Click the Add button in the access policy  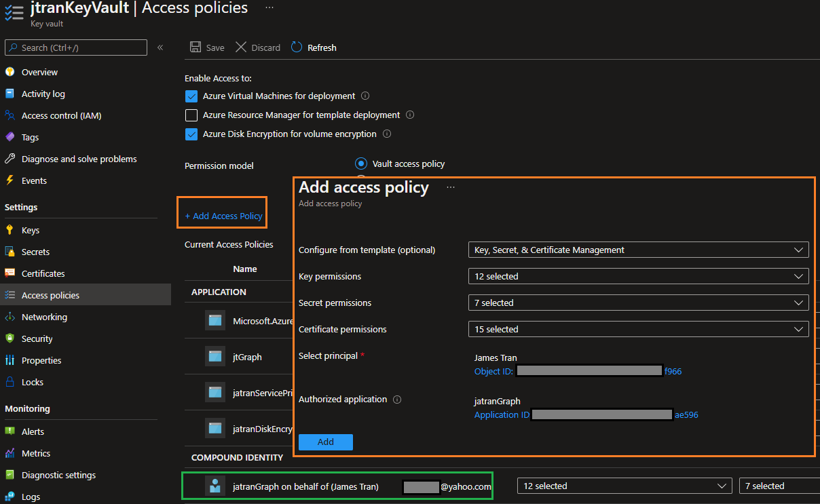[x=325, y=442]
